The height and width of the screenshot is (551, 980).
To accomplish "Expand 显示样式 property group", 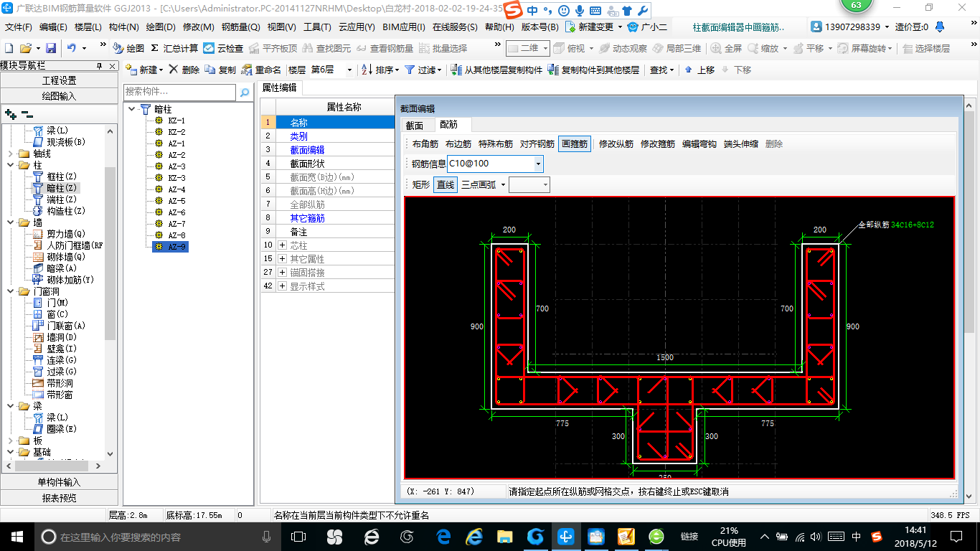I will (x=282, y=286).
